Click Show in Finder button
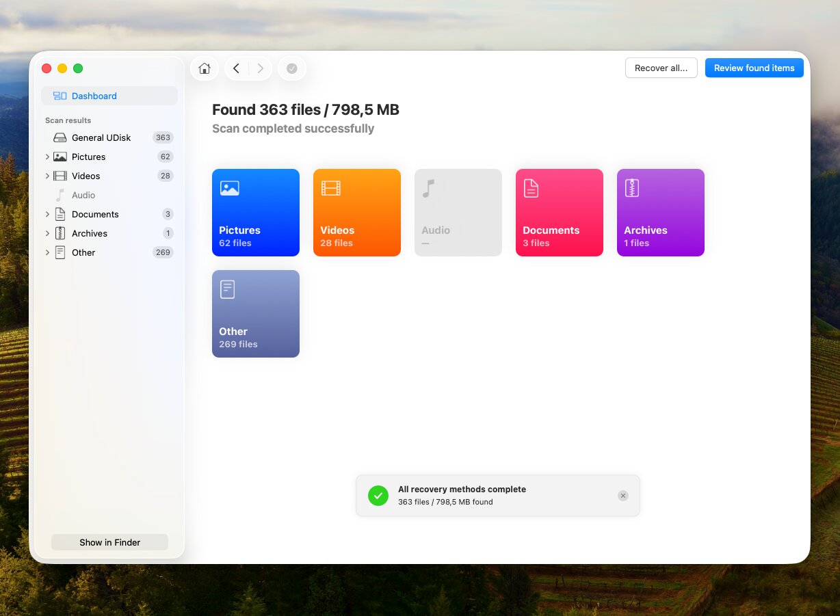This screenshot has height=616, width=840. point(109,542)
